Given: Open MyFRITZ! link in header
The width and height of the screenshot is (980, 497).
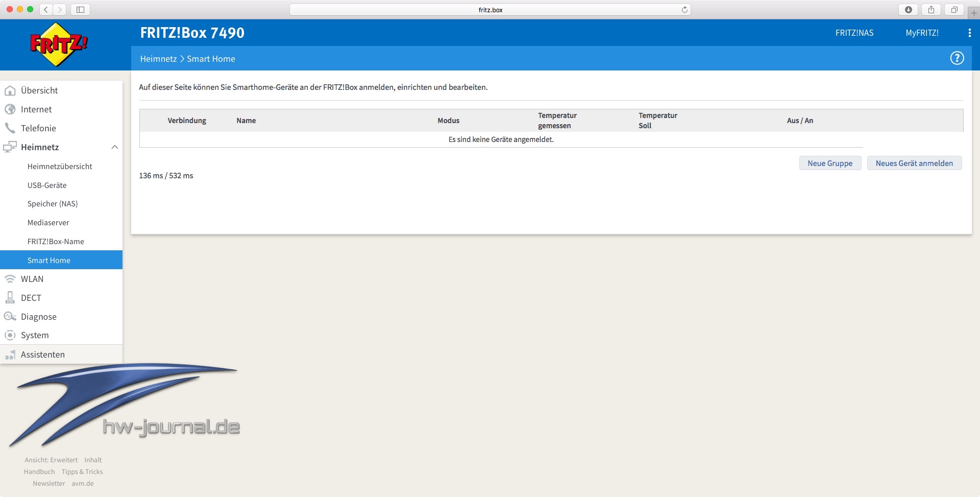Looking at the screenshot, I should [x=922, y=33].
